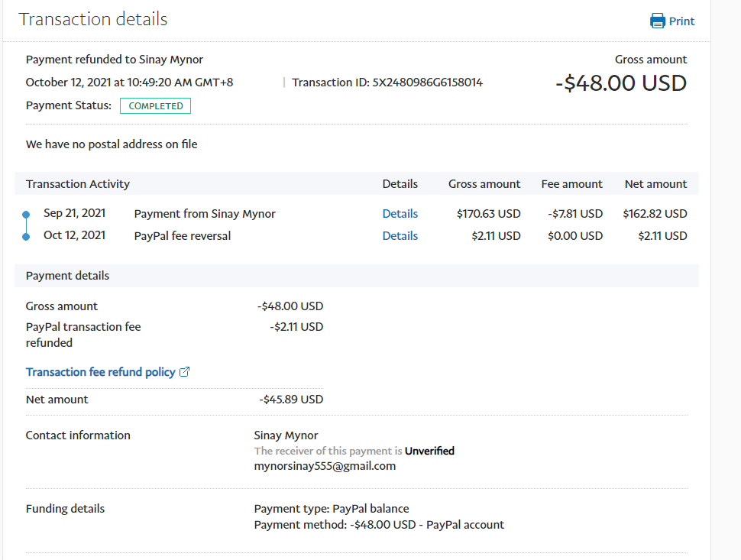Image resolution: width=741 pixels, height=560 pixels.
Task: Click the Transaction ID number
Action: click(427, 83)
